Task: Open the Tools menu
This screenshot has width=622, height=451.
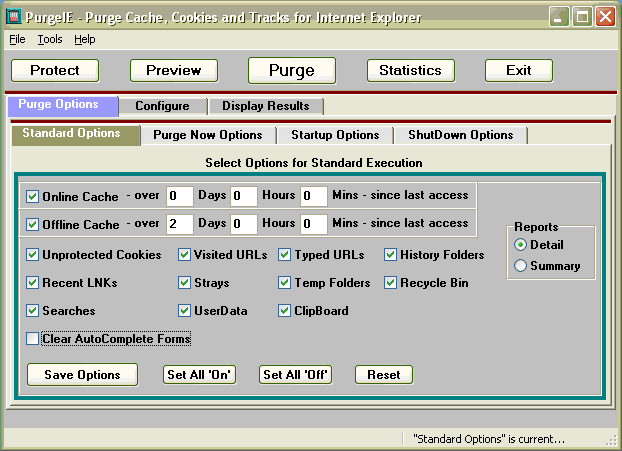Action: click(50, 39)
